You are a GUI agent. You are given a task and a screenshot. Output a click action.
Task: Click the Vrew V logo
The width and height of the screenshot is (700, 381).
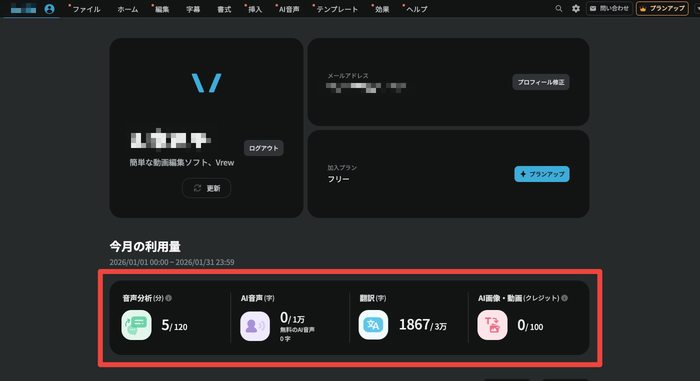point(206,83)
